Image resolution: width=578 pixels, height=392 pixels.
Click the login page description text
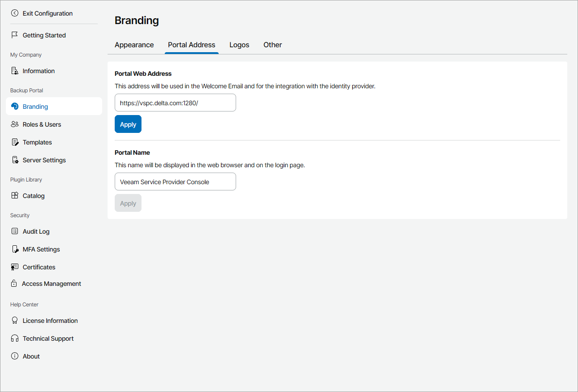[210, 165]
